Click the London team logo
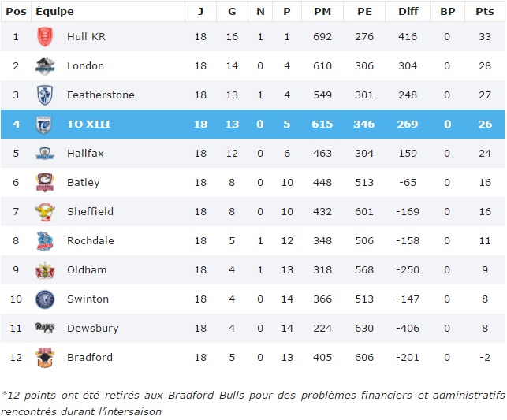 tap(45, 66)
